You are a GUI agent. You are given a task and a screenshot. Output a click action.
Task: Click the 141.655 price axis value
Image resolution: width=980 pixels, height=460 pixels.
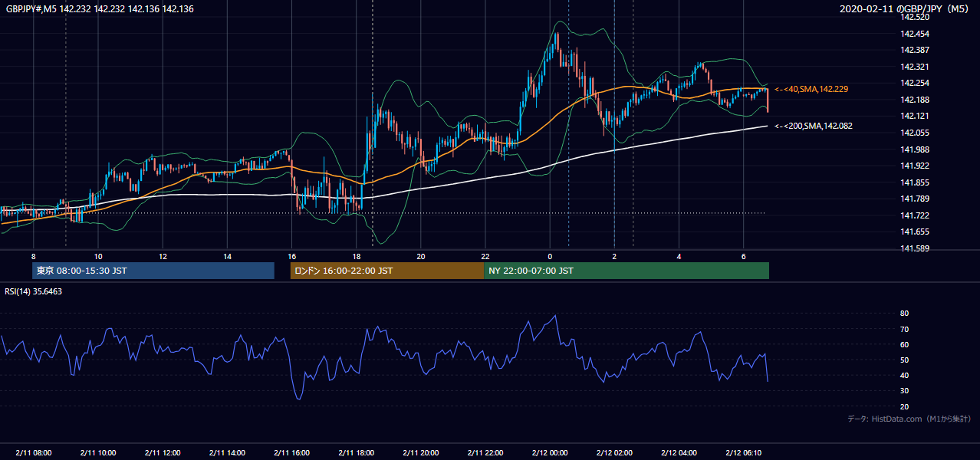click(x=916, y=232)
